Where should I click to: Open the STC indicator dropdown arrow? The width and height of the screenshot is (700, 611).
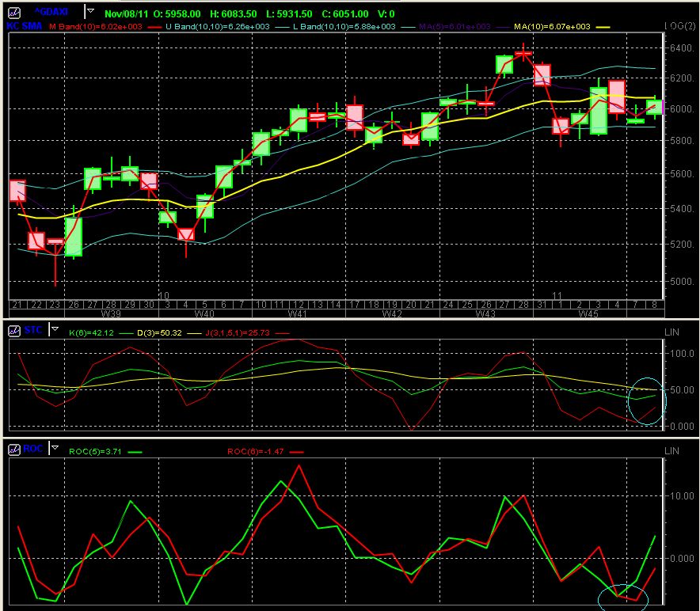point(55,329)
